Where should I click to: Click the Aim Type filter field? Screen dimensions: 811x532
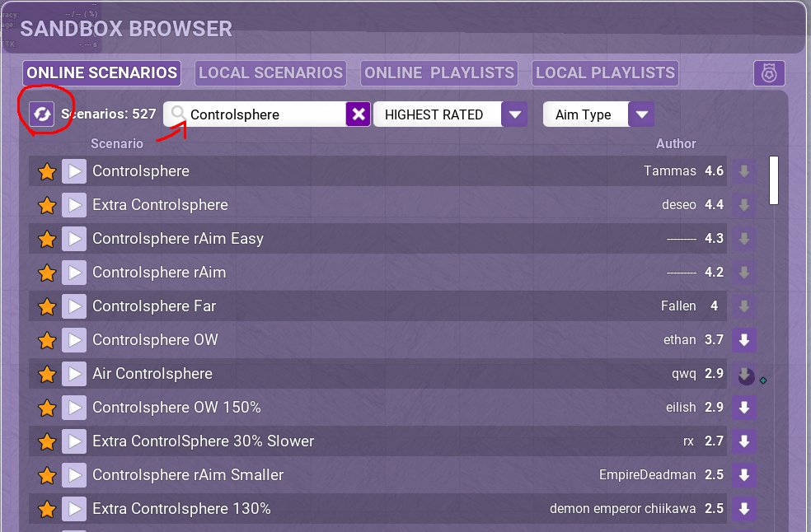pyautogui.click(x=586, y=114)
